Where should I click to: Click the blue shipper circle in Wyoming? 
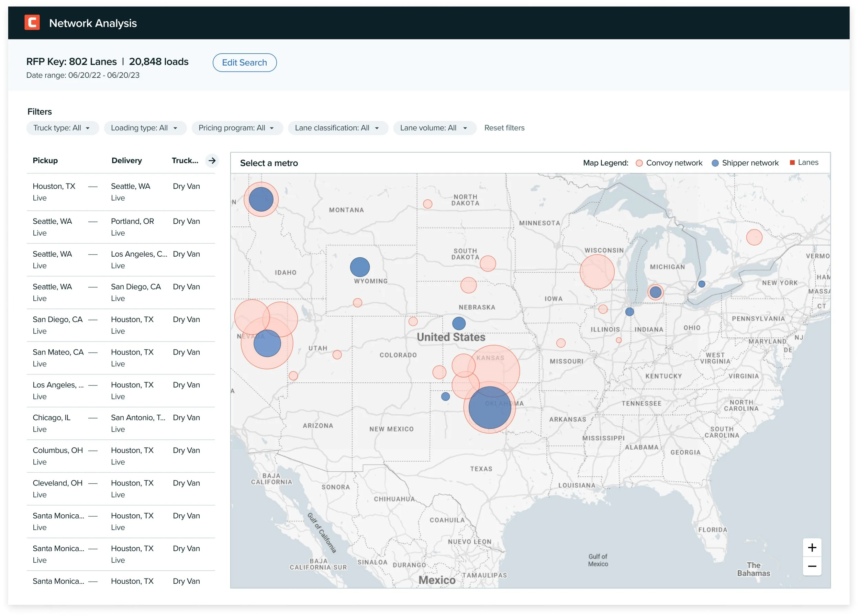pyautogui.click(x=359, y=267)
